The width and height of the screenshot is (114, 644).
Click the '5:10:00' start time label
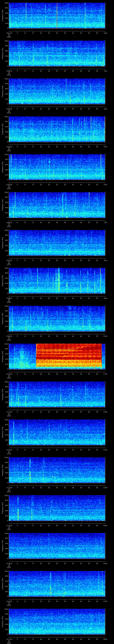point(9,374)
